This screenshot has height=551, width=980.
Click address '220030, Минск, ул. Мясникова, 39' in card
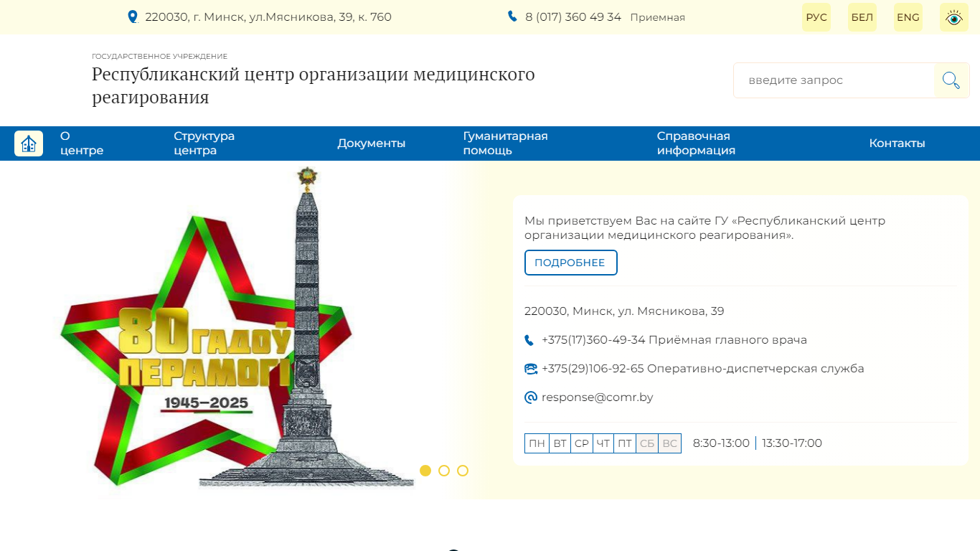(624, 311)
